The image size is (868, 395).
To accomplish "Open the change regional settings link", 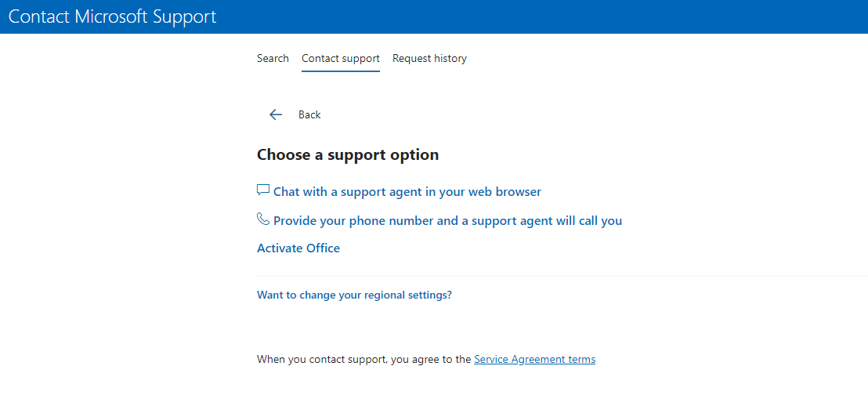I will pos(354,295).
